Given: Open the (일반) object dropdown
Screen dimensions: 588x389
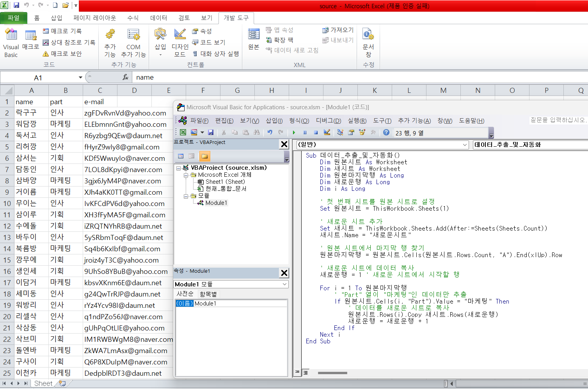Looking at the screenshot, I should [x=465, y=144].
